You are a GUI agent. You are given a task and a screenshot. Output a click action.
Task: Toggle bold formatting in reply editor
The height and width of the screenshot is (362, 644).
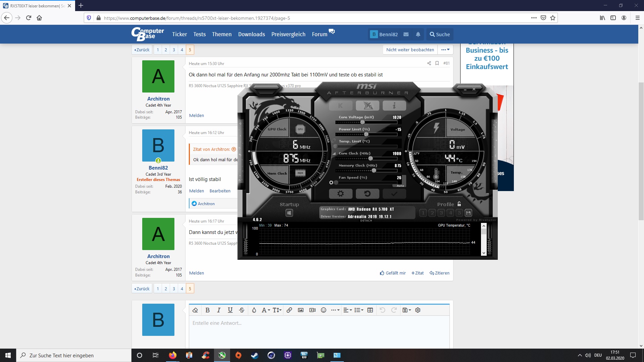(207, 310)
